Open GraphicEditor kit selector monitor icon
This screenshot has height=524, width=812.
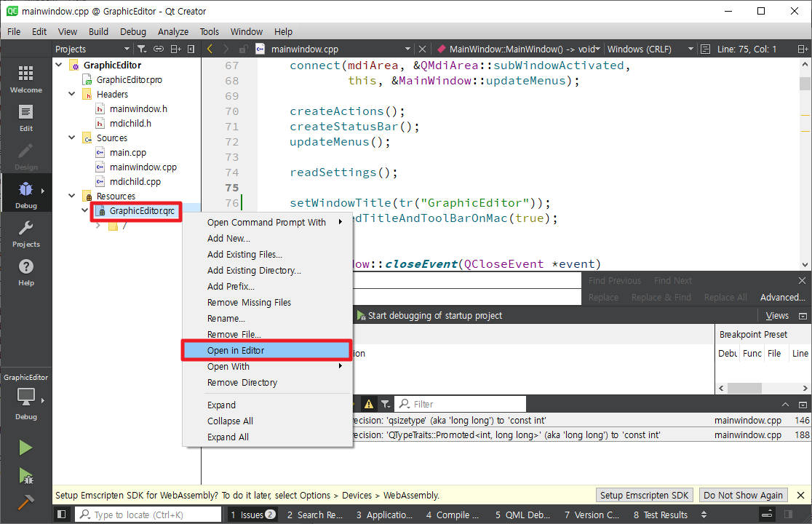[26, 399]
